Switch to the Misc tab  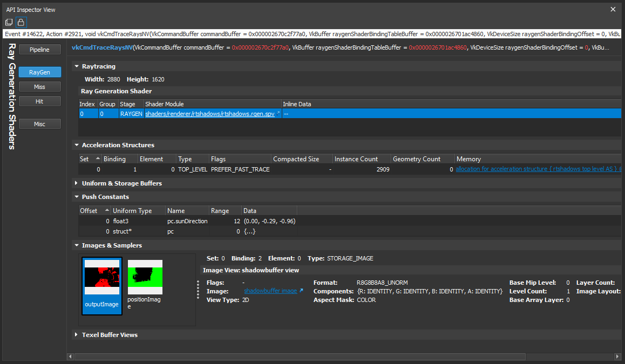[x=39, y=124]
